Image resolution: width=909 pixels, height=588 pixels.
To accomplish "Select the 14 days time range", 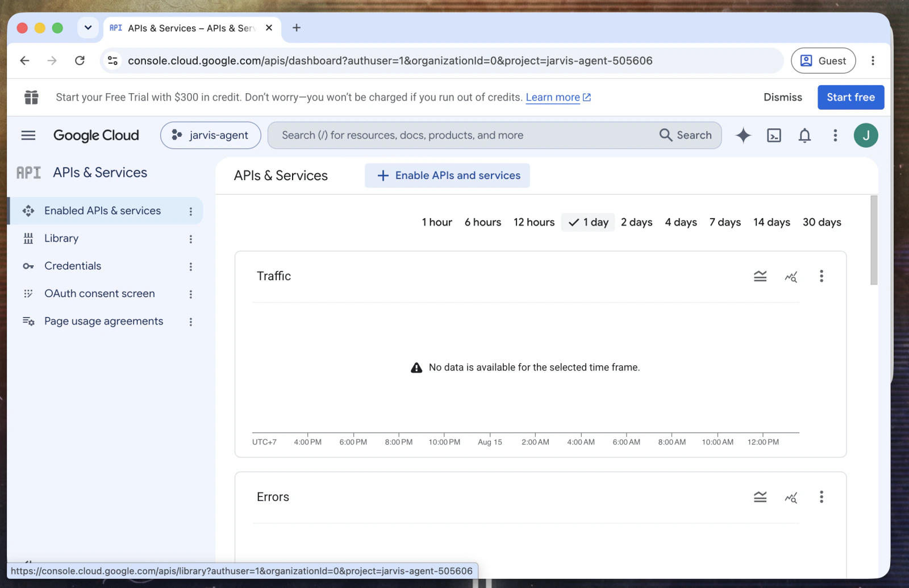I will pos(772,222).
